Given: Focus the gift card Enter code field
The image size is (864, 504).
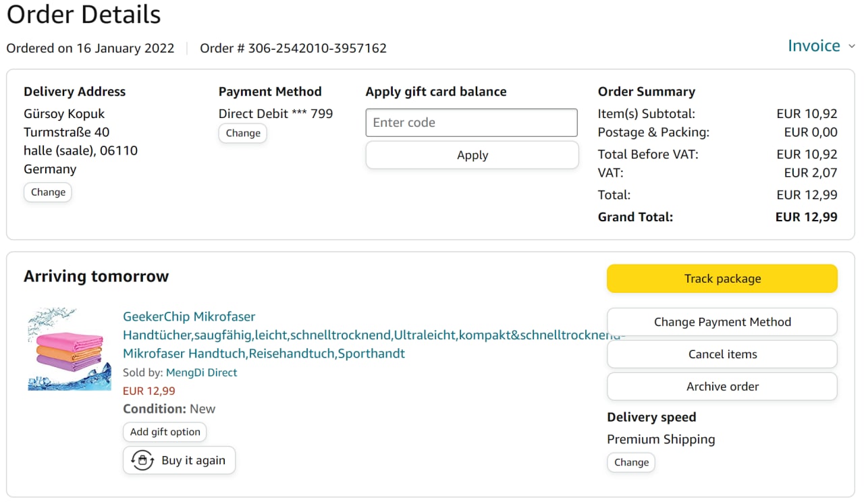Looking at the screenshot, I should [x=471, y=123].
